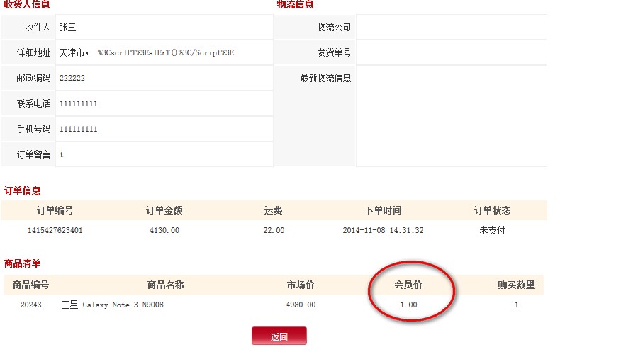621x364 pixels.
Task: Click product number 20243
Action: pos(31,305)
